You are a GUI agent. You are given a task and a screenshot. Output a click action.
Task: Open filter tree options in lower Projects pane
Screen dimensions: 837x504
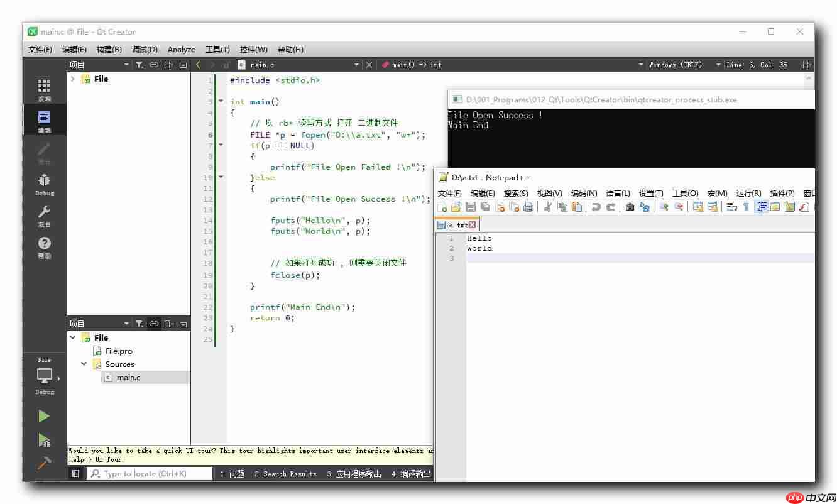139,324
